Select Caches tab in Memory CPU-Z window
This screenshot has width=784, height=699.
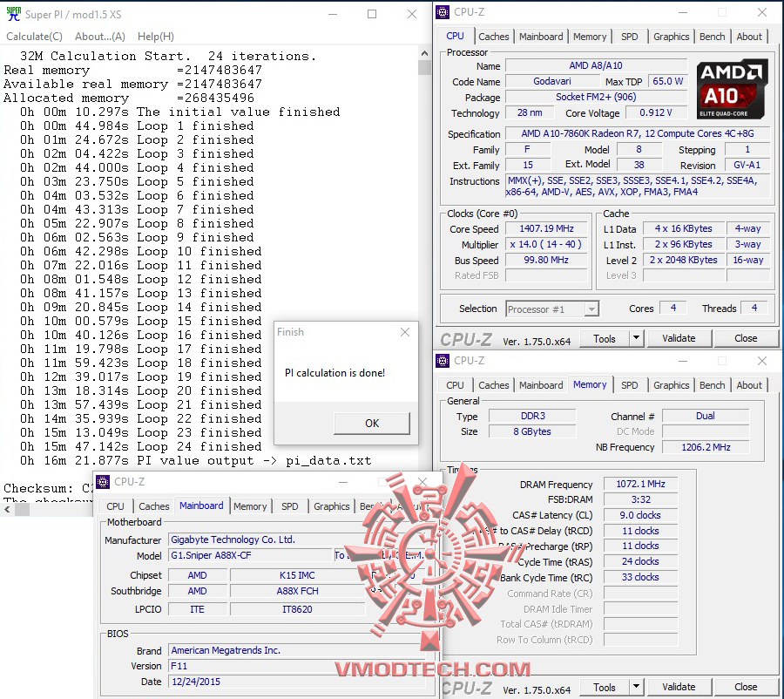494,385
